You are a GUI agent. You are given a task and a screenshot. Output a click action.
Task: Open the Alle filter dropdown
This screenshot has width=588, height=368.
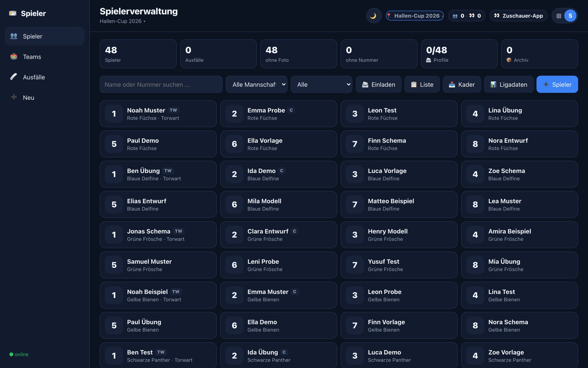point(321,84)
